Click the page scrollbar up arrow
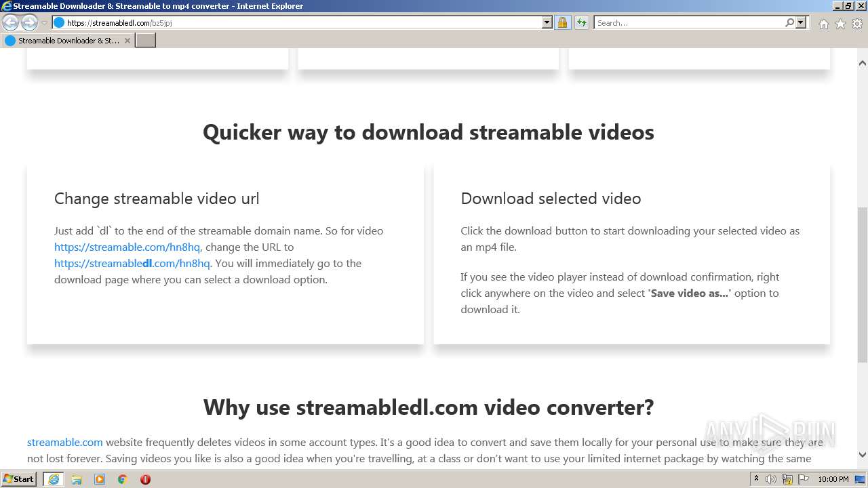Image resolution: width=868 pixels, height=488 pixels. [863, 63]
